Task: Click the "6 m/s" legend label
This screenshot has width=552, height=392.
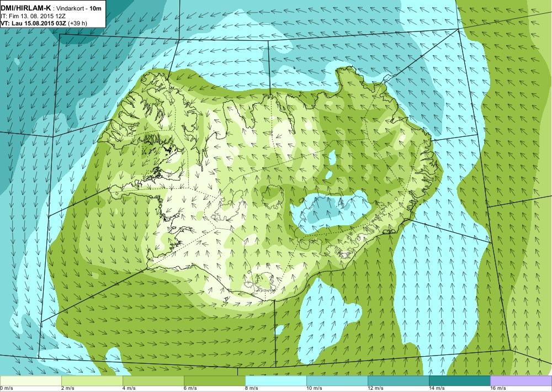Action: (x=190, y=389)
